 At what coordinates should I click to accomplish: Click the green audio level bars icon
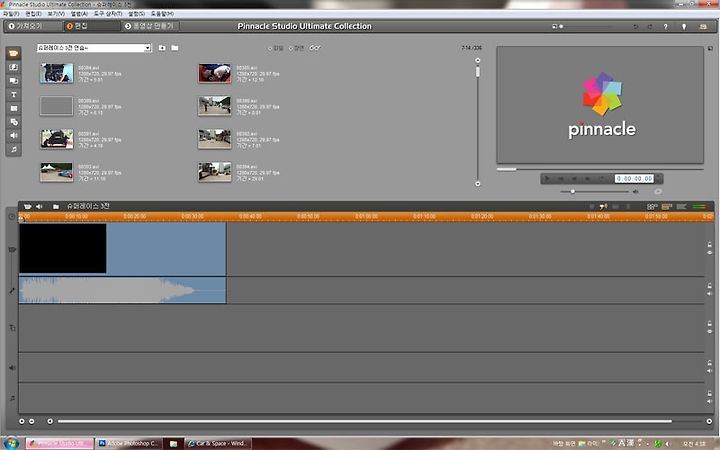point(699,207)
